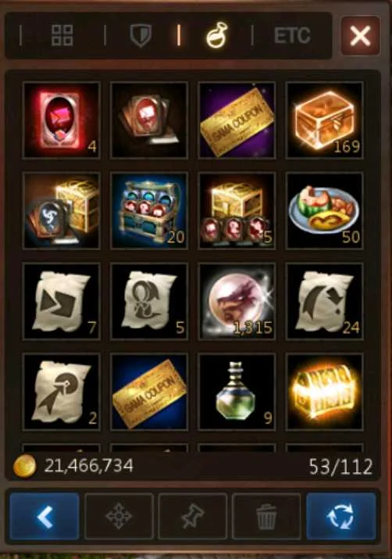The height and width of the screenshot is (559, 392).
Task: Switch to the all-items grid tab
Action: (62, 36)
